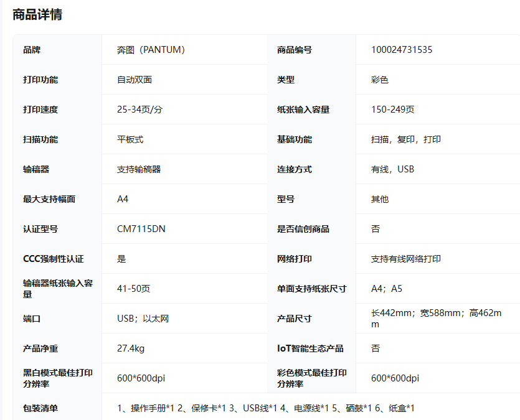Click the 商品详情 heading

[37, 14]
